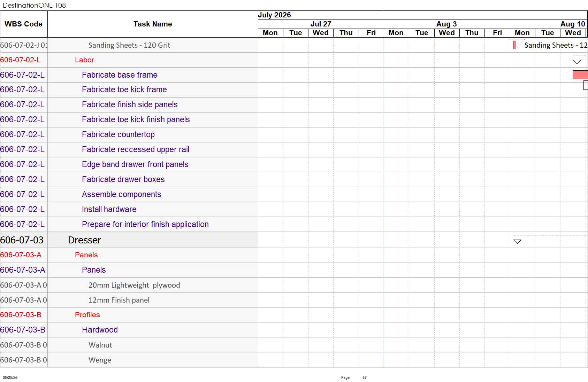Click the WBS Code column header

(x=23, y=24)
